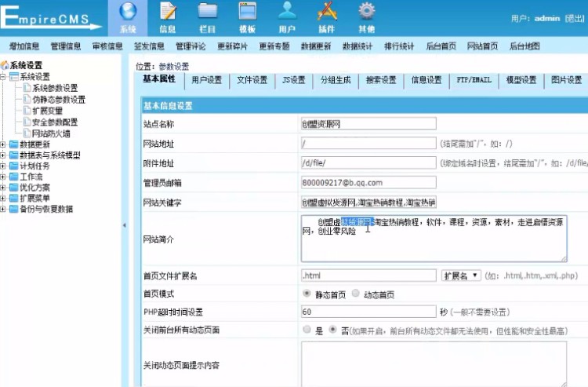
Task: Click the page icon beside 安全参数配置
Action: [27, 122]
